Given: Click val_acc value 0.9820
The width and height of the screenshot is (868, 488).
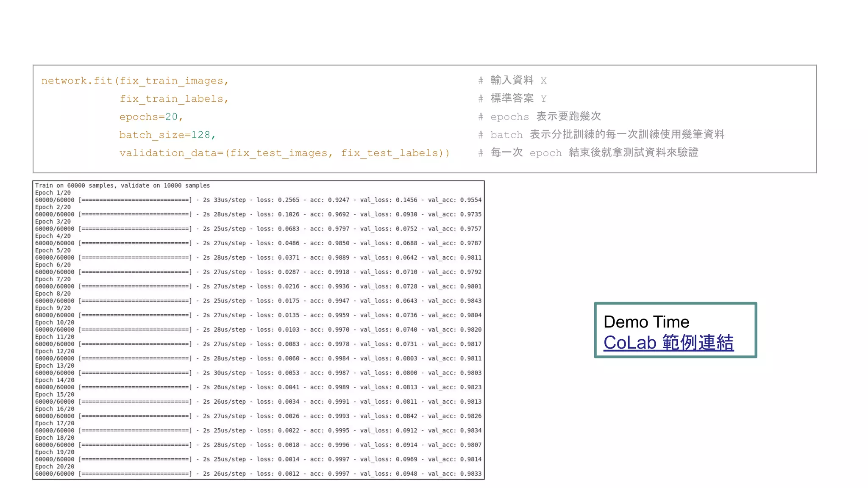Looking at the screenshot, I should coord(471,330).
